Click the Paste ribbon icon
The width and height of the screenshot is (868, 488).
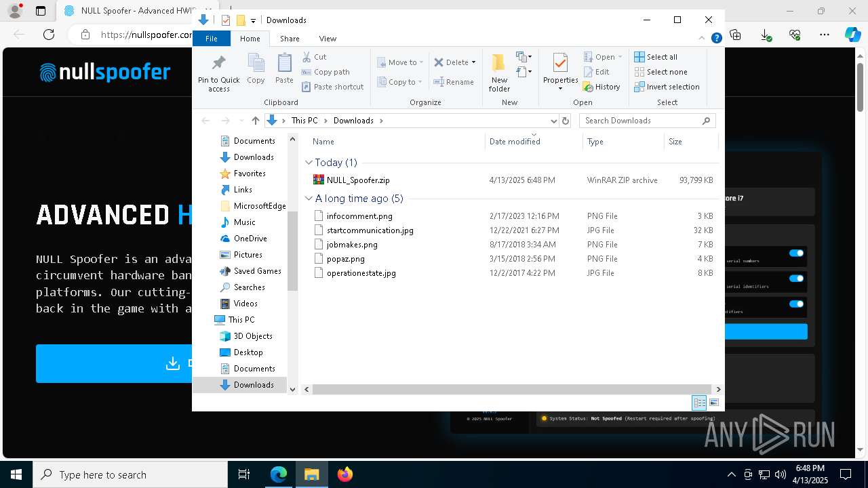[x=284, y=69]
